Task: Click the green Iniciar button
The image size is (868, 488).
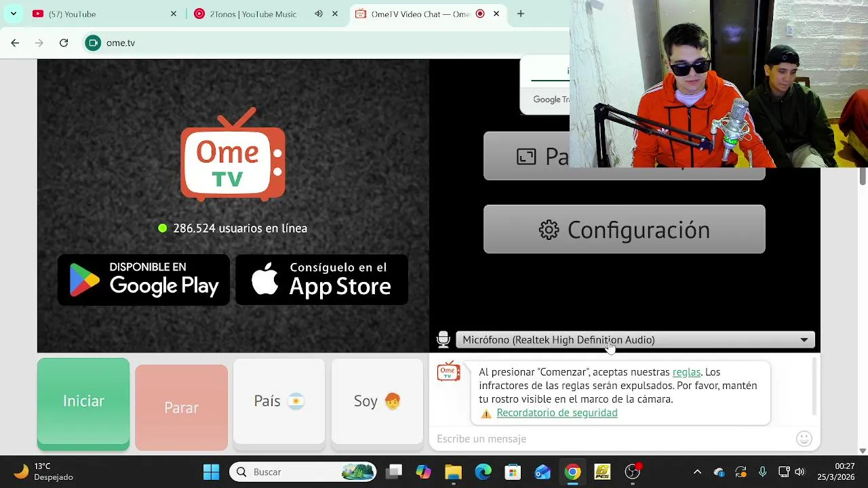Action: pyautogui.click(x=83, y=404)
